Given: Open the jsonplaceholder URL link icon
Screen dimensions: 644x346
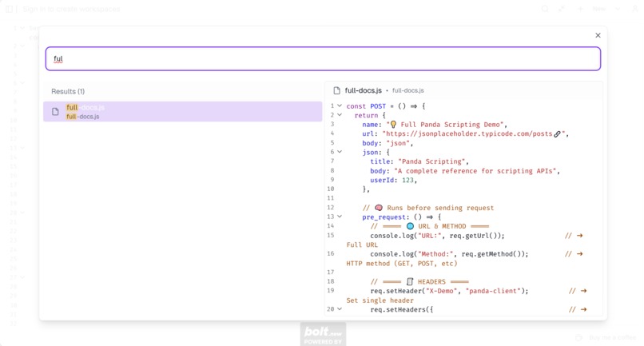Looking at the screenshot, I should pyautogui.click(x=557, y=134).
